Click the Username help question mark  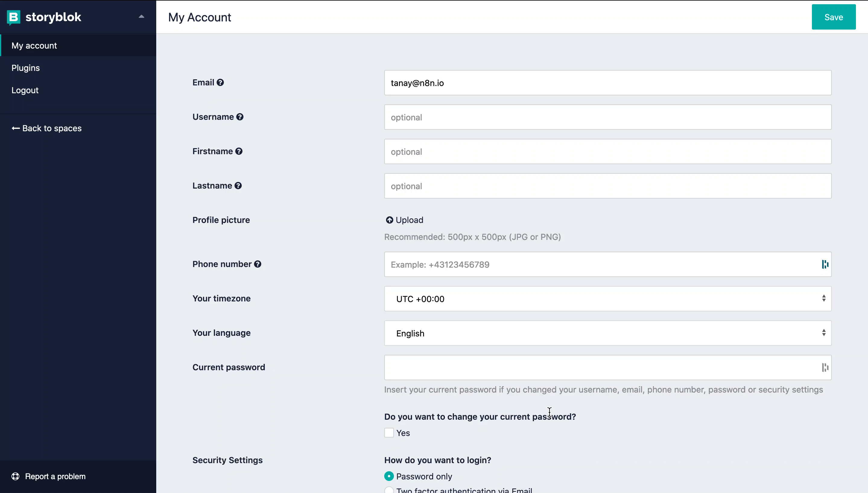pos(240,116)
